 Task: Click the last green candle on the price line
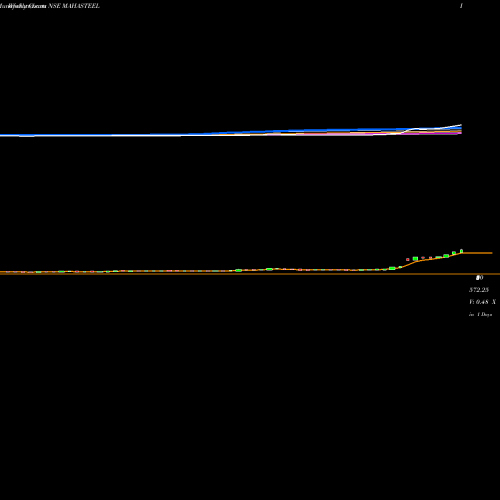[x=461, y=251]
